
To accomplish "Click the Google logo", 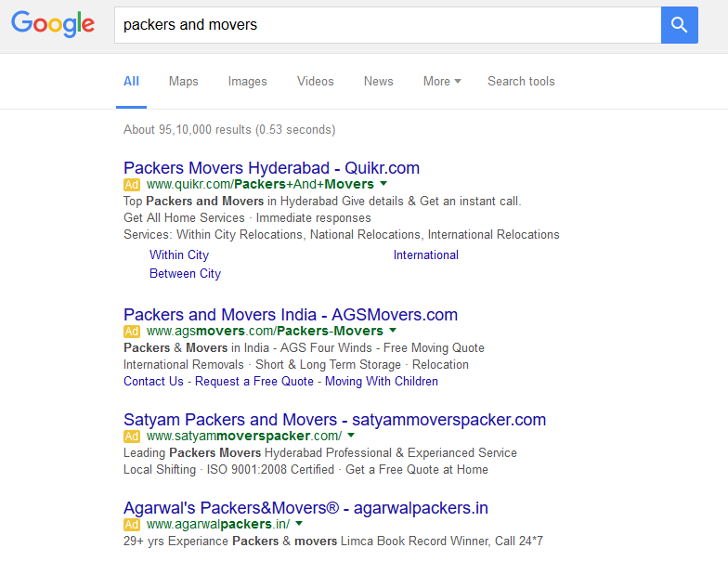I will (53, 24).
